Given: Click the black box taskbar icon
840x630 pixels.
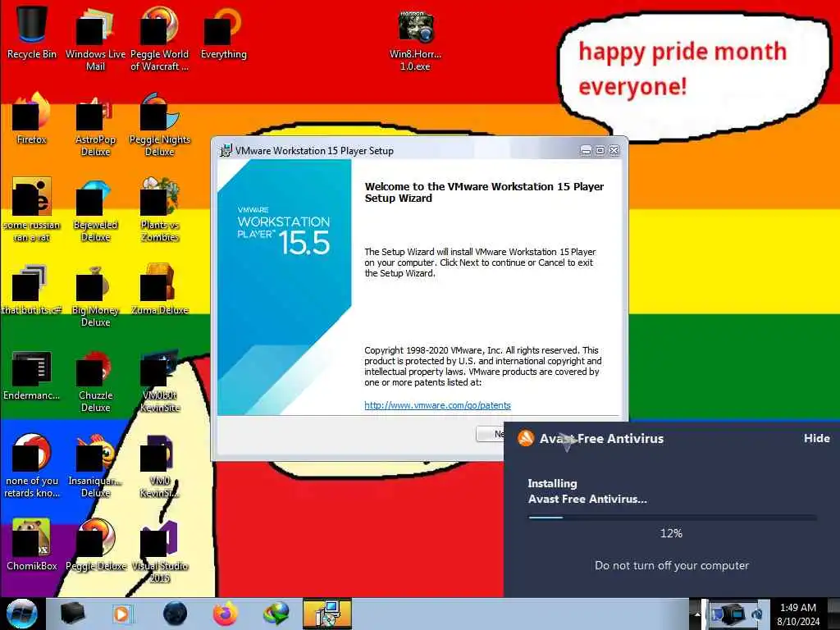Looking at the screenshot, I should pos(73,614).
